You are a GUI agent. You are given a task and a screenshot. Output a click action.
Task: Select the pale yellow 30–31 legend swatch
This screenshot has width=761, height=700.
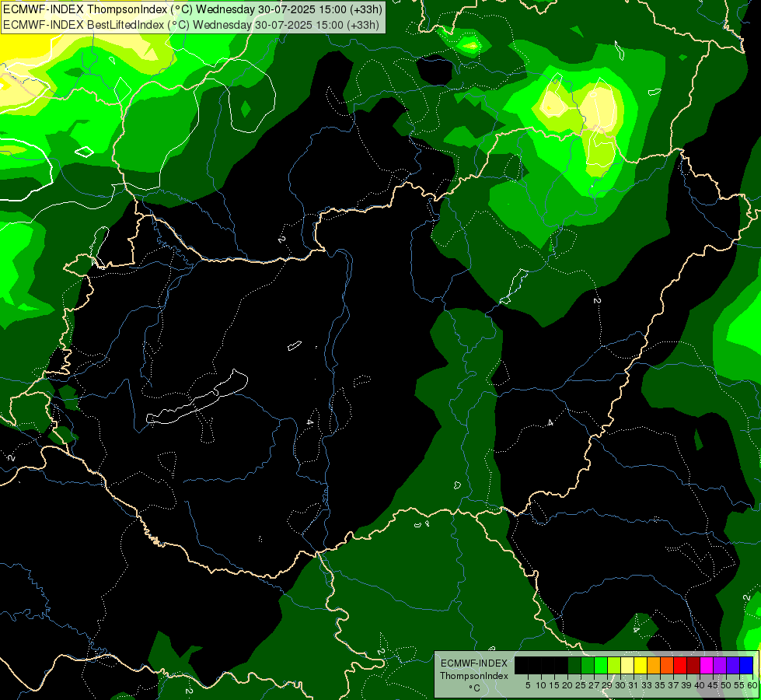[627, 665]
